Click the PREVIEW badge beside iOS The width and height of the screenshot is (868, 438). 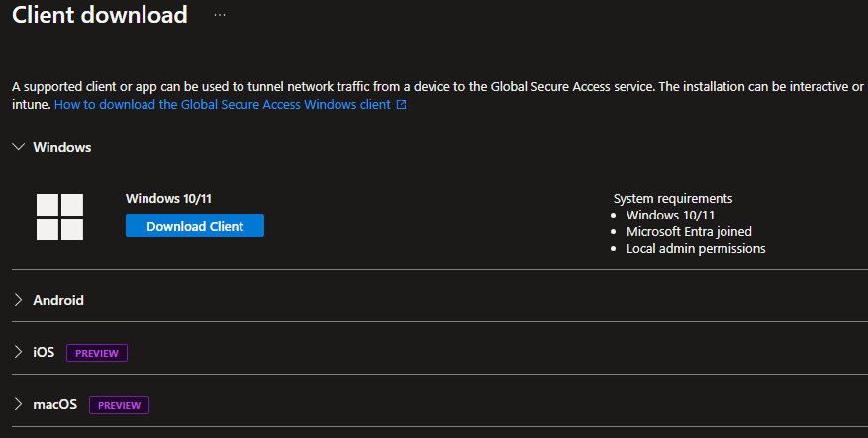pyautogui.click(x=97, y=353)
